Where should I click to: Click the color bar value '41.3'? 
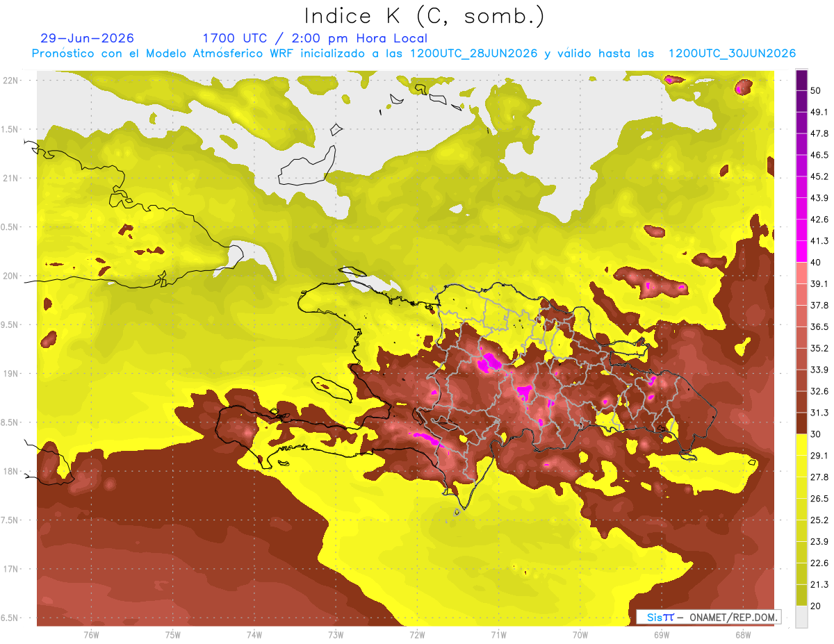coord(819,241)
